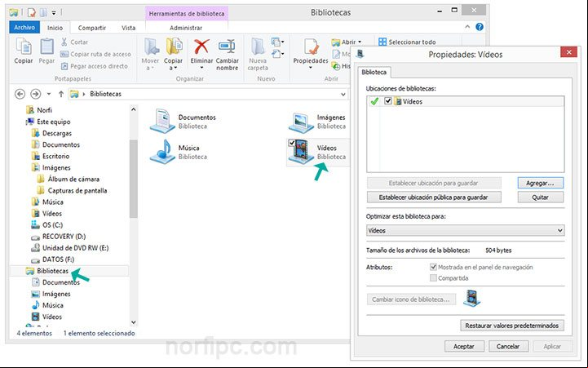Go up one level arrow
Image resolution: width=588 pixels, height=368 pixels.
pos(60,94)
